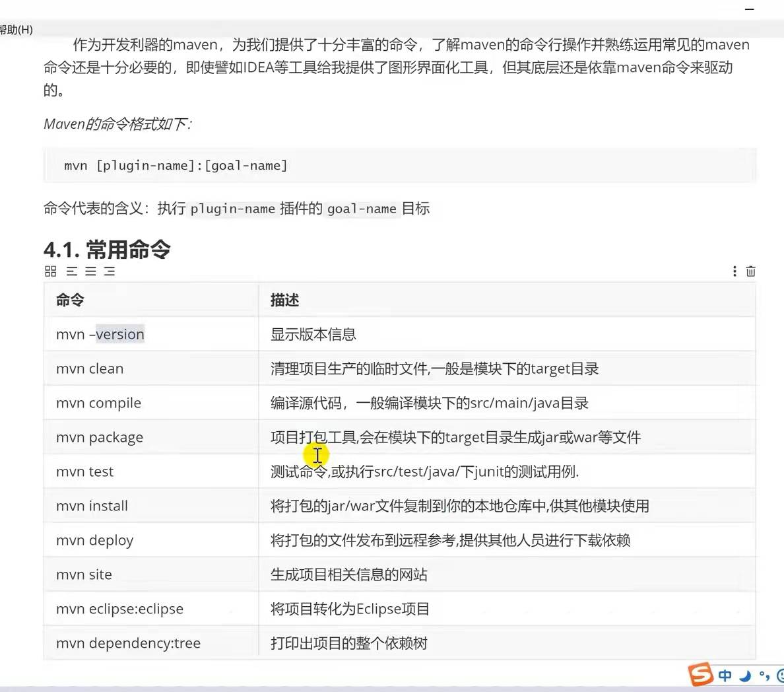784x692 pixels.
Task: Click inline code goal-name in explanation line
Action: click(362, 209)
